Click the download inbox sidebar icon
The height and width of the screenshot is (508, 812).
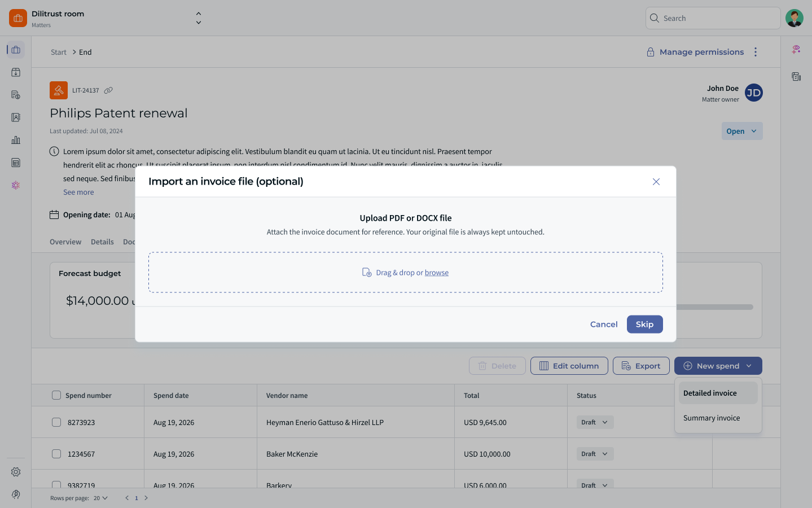[16, 72]
